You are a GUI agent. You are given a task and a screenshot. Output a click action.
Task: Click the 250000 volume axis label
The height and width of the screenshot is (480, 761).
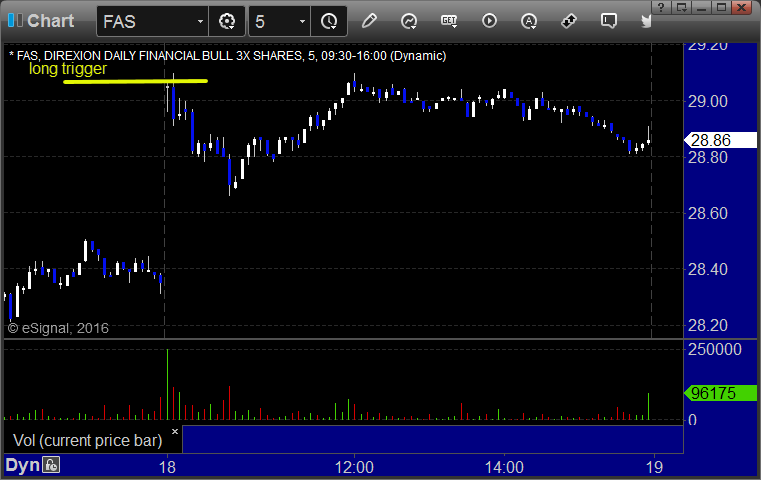tap(714, 349)
